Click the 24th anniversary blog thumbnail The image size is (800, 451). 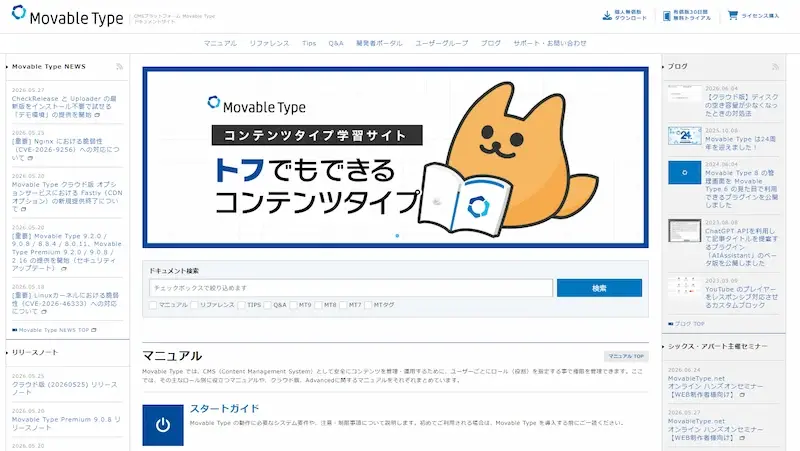pyautogui.click(x=685, y=136)
